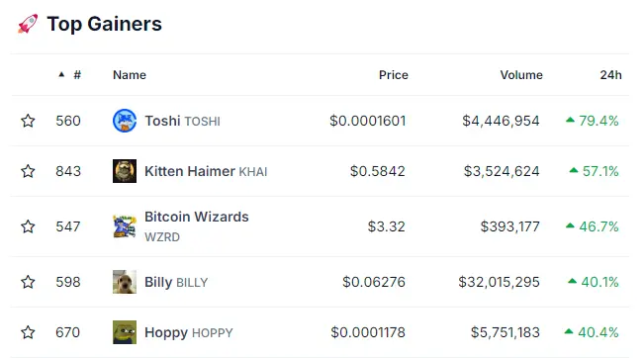Toggle the favorite star for Hoppy
This screenshot has width=644, height=358.
[28, 332]
